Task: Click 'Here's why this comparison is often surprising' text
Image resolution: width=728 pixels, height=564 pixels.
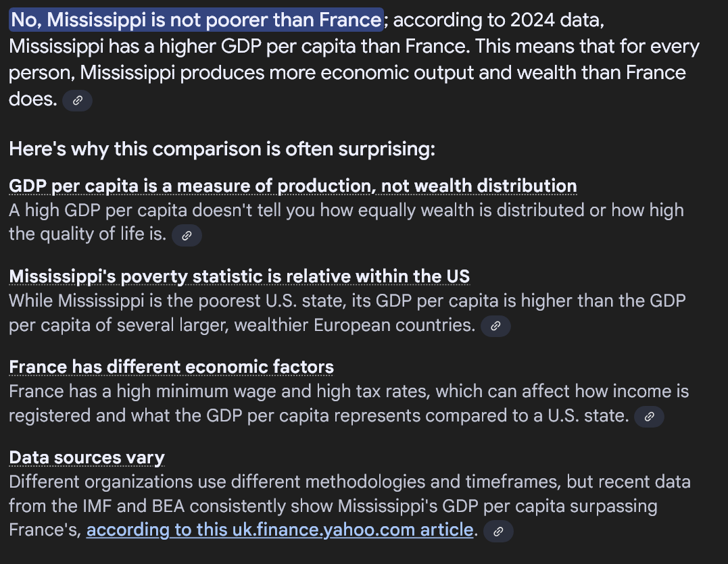Action: pyautogui.click(x=222, y=149)
